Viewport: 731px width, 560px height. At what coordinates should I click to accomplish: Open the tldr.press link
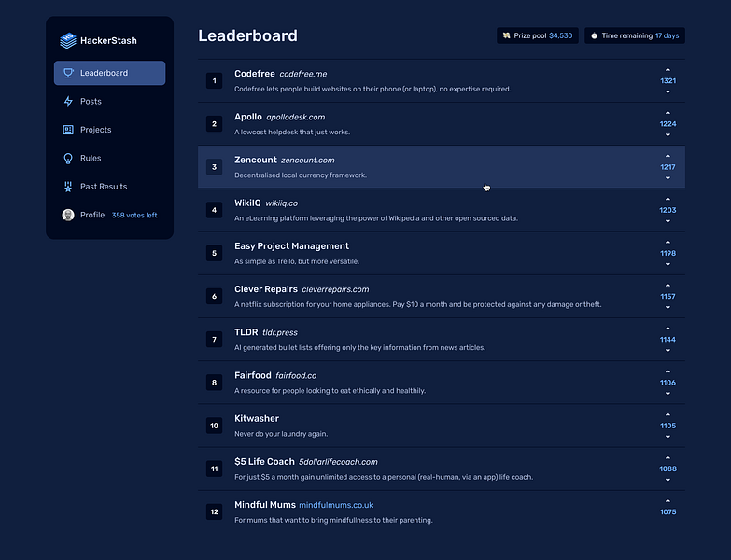click(x=280, y=332)
